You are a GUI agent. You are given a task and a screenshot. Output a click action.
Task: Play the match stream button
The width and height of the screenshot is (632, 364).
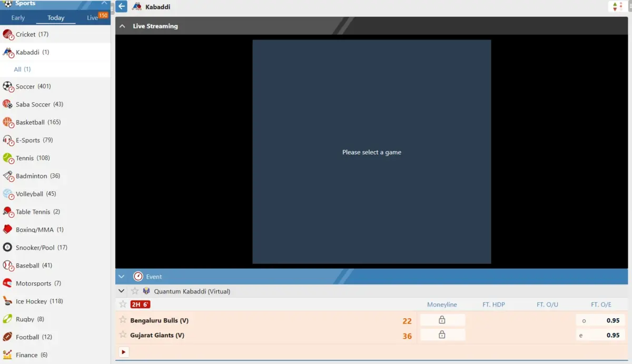[124, 352]
